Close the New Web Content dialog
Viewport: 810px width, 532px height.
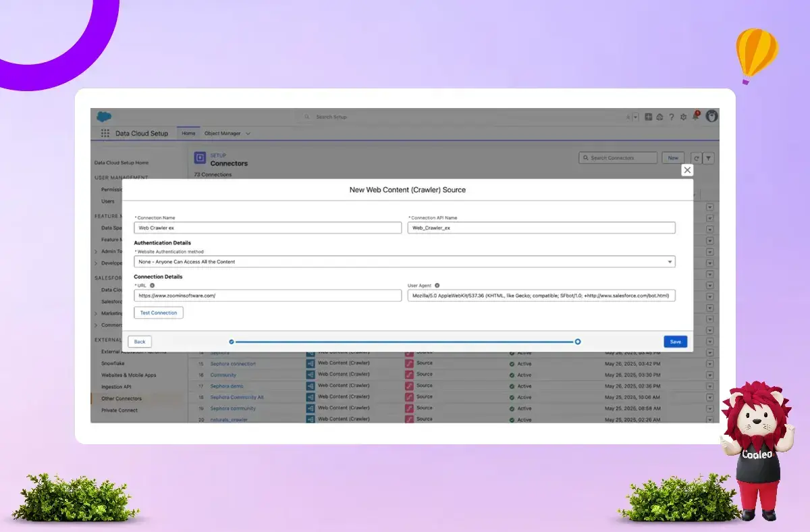pyautogui.click(x=687, y=170)
